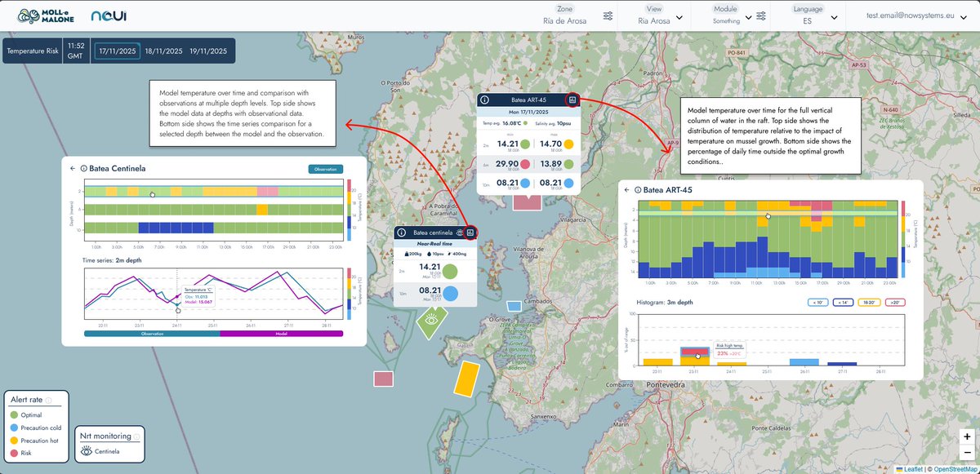980x474 pixels.
Task: Click the 11:52 GMT time display
Action: [x=75, y=51]
